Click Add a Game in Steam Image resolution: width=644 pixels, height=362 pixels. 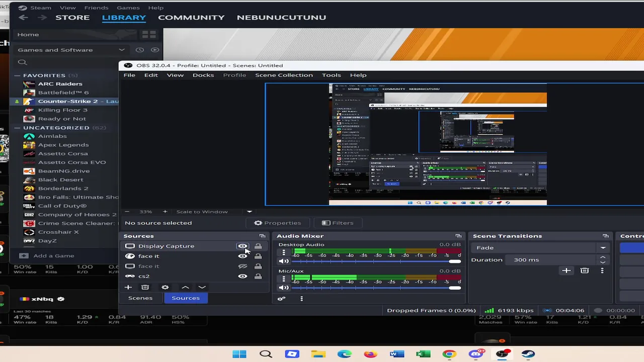coord(47,255)
